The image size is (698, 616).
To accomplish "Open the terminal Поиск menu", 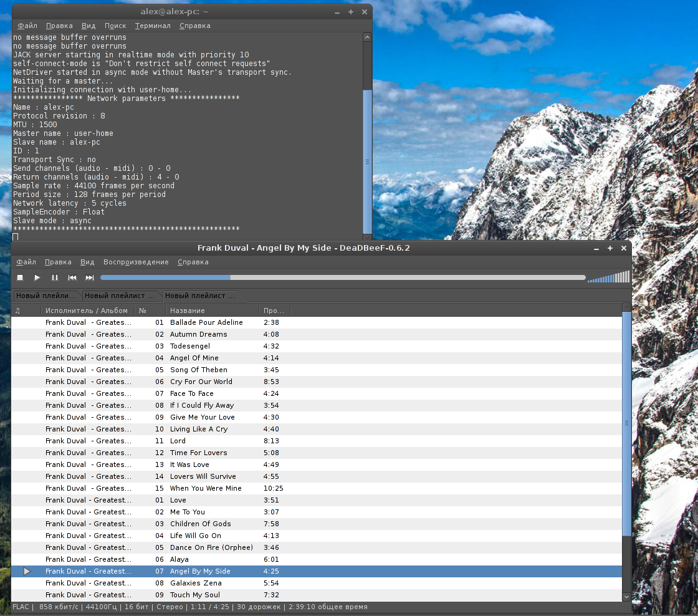I will [115, 26].
